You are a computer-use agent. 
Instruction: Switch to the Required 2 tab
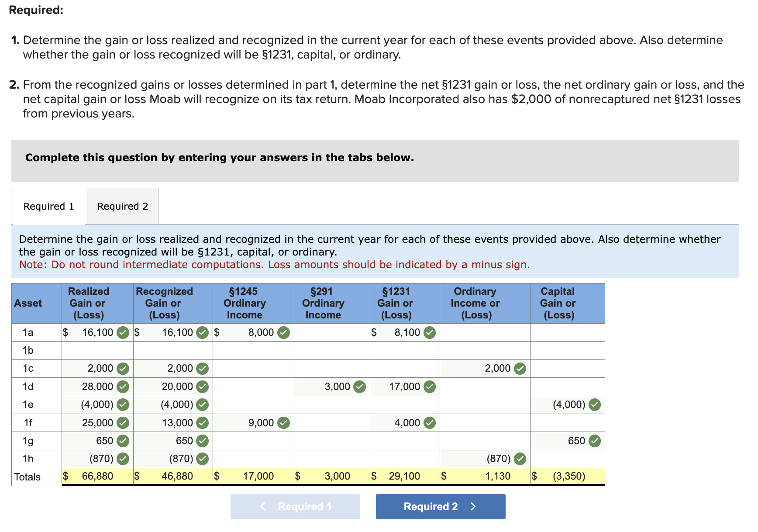pyautogui.click(x=123, y=206)
